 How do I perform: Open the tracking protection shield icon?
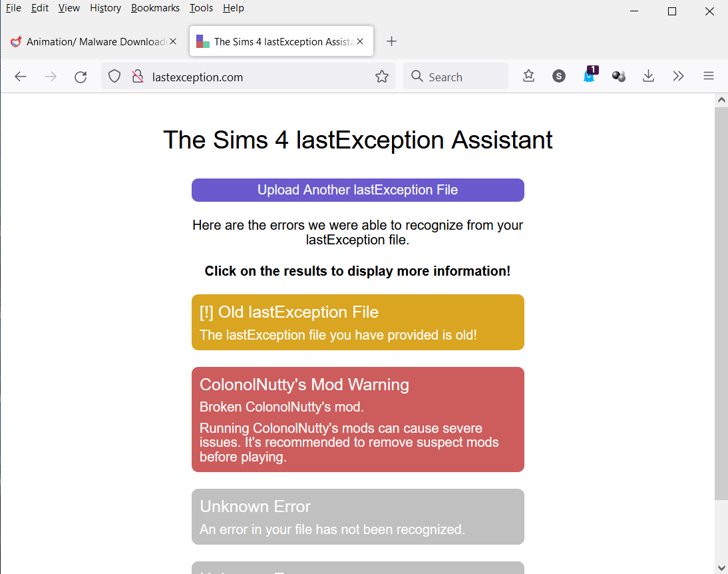[x=114, y=76]
